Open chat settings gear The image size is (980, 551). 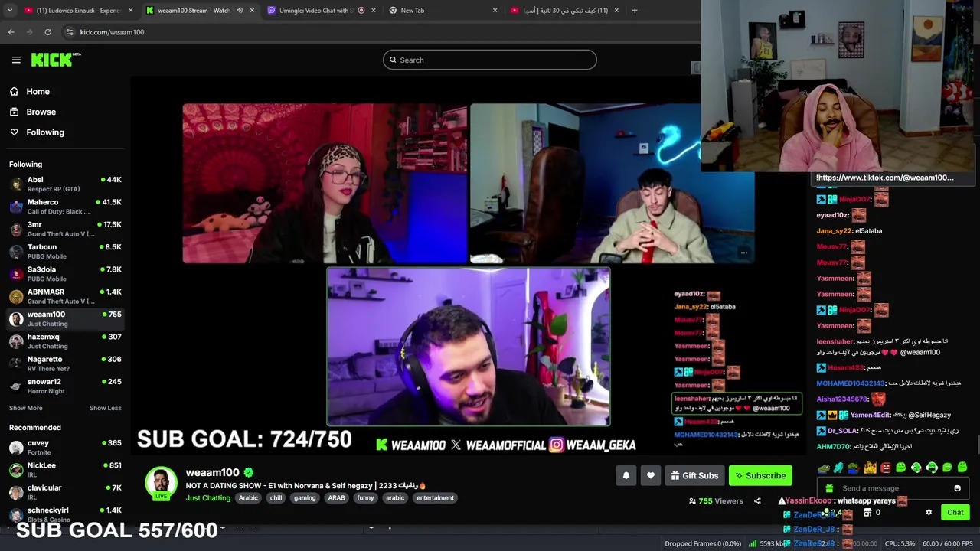(x=929, y=513)
